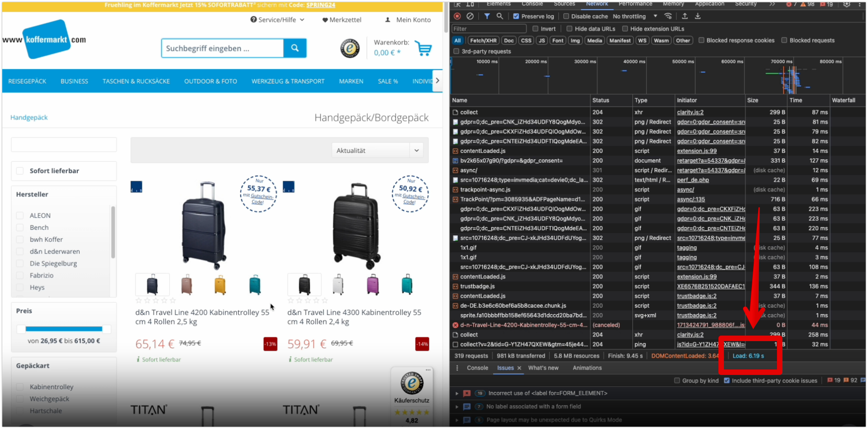868x429 pixels.
Task: Switch to the Console drawer tab
Action: click(x=477, y=368)
